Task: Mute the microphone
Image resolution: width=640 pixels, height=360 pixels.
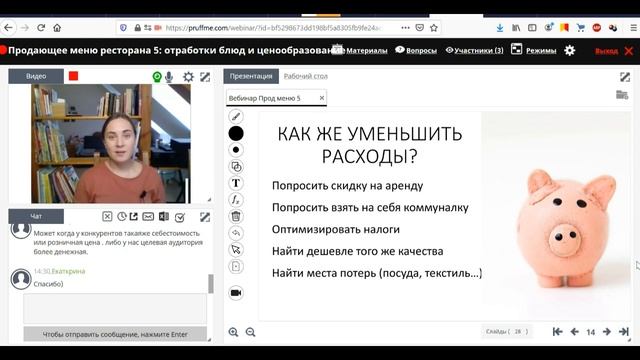Action: 169,77
